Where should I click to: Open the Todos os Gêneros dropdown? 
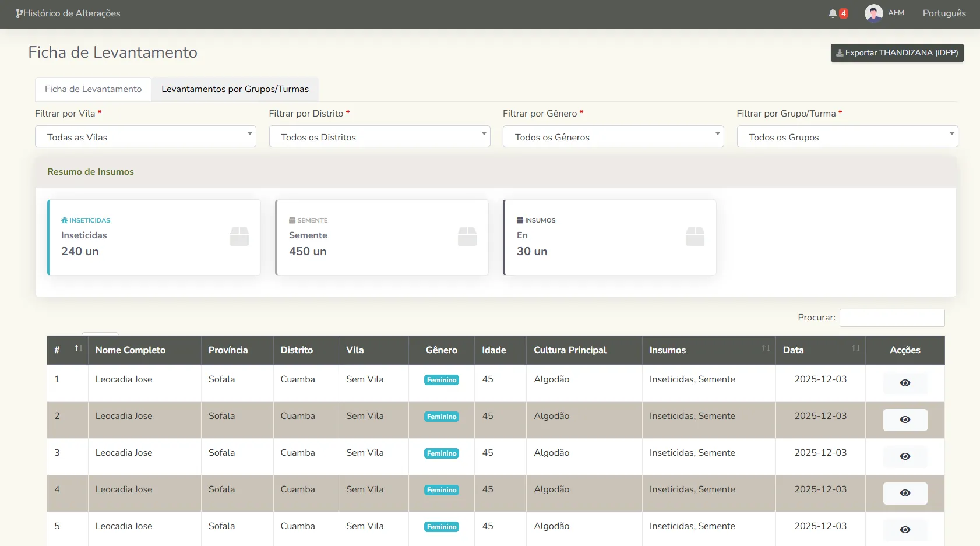[613, 137]
